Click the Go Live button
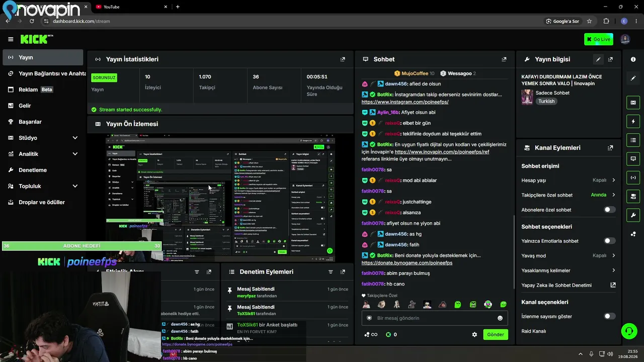This screenshot has height=362, width=644. coord(598,39)
